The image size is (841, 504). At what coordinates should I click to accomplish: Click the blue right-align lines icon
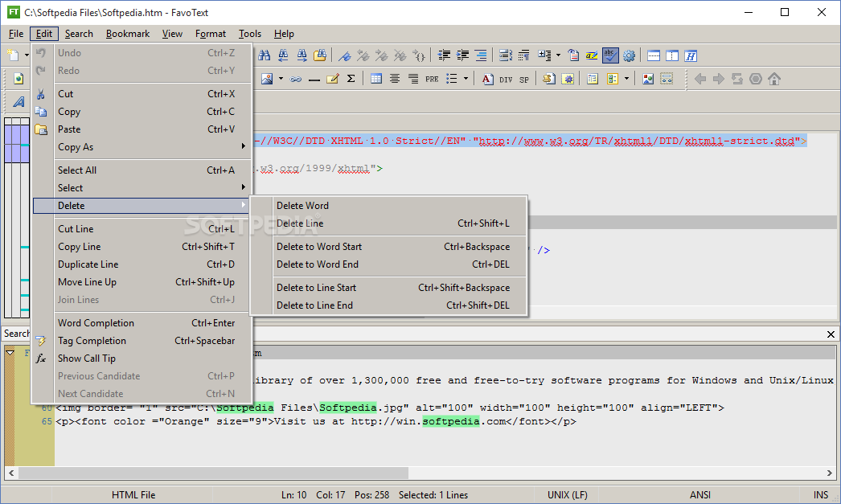[x=481, y=55]
